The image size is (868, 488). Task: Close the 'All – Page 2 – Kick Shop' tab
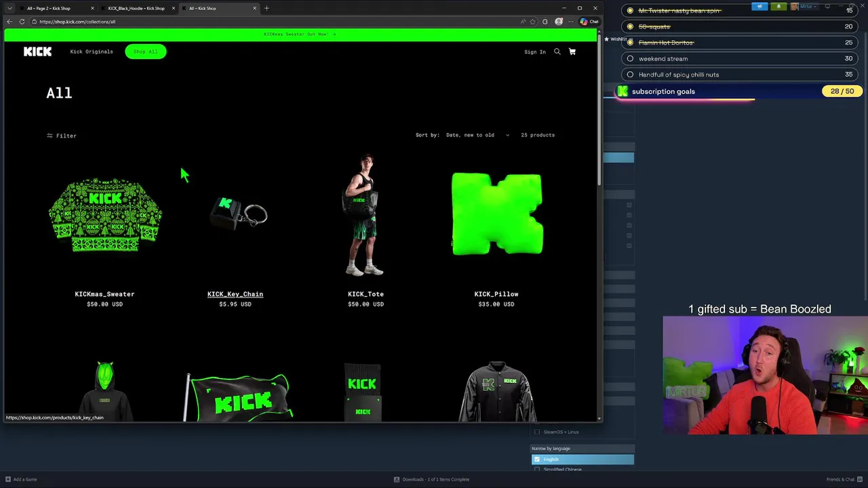point(93,8)
